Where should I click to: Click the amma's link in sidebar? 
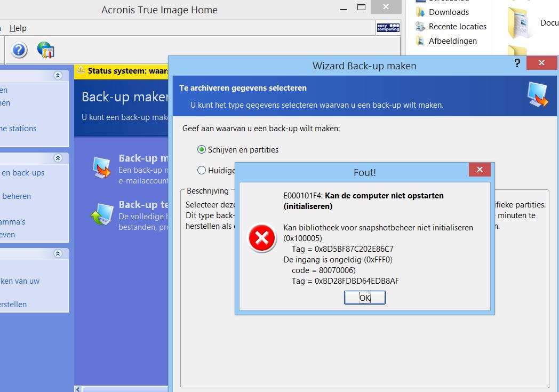click(12, 222)
